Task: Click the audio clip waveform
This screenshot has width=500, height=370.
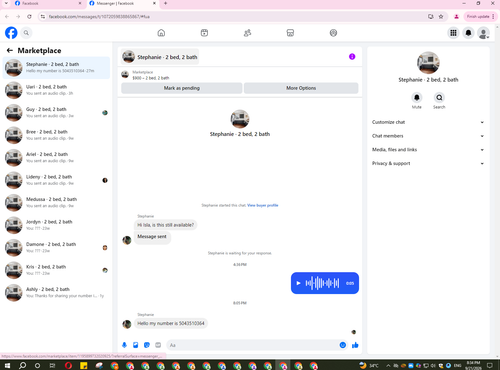Action: click(x=322, y=283)
